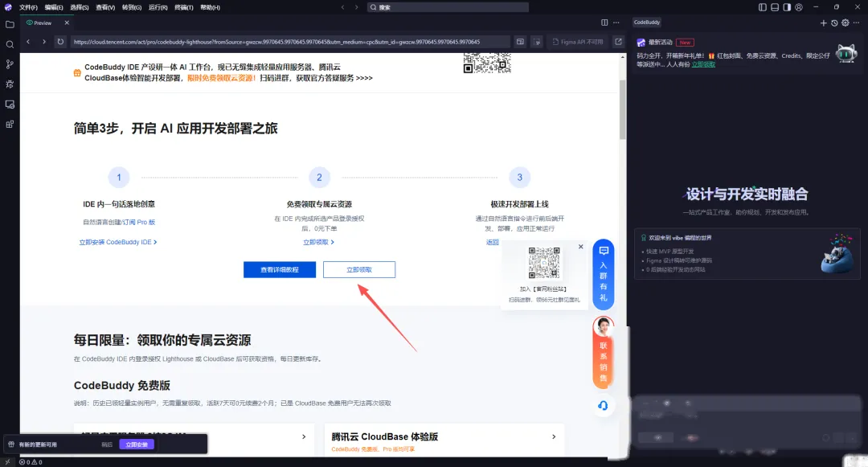
Task: Expand the 腾讯云 CloudBase 体验版 card chevron
Action: (x=554, y=436)
